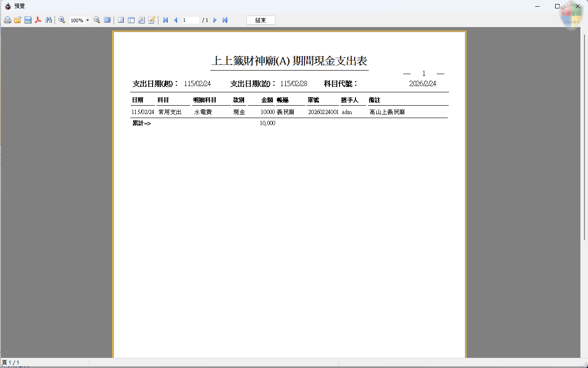Viewport: 588px width, 368px height.
Task: Zoom in on the report
Action: [x=62, y=20]
